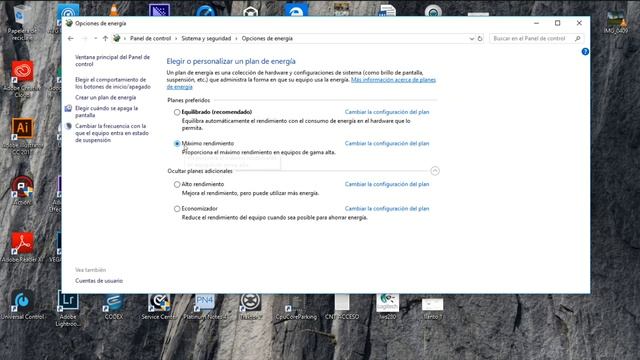640x360 pixels.
Task: Change plan settings for Economizador
Action: [387, 209]
